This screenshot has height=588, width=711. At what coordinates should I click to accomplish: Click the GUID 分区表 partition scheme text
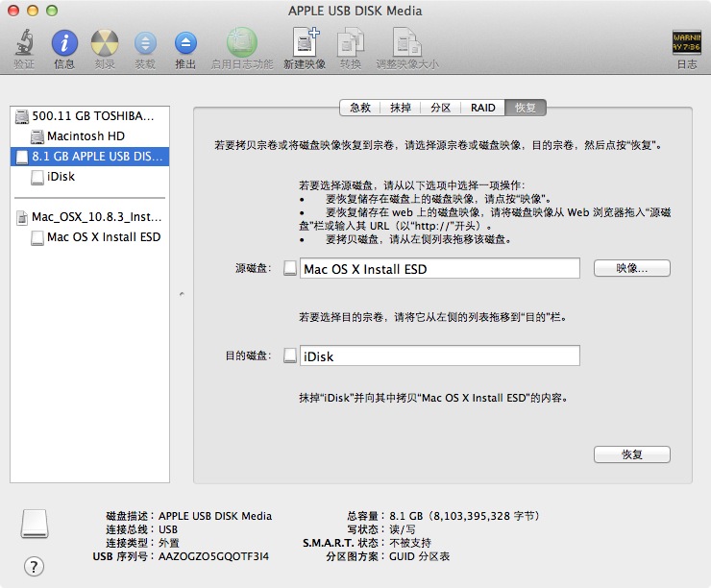pyautogui.click(x=420, y=556)
